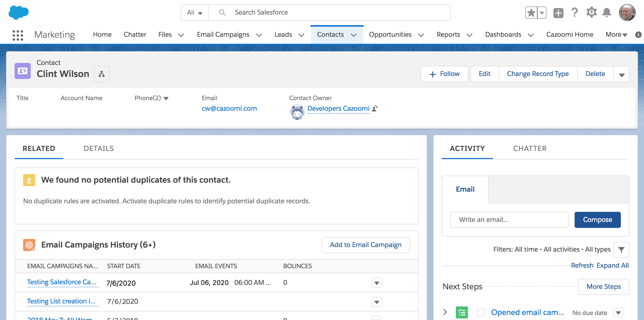
Task: View contact hierarchy icon next to Clint Wilson
Action: [x=102, y=74]
